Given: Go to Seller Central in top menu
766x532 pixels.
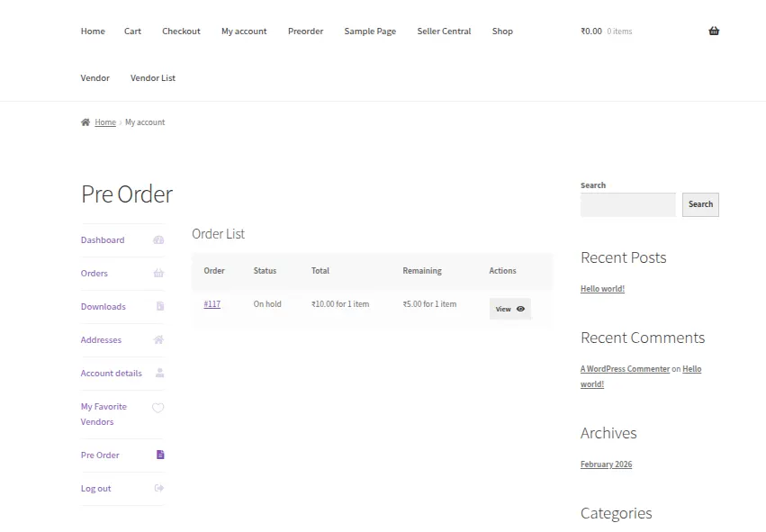Looking at the screenshot, I should tap(444, 32).
